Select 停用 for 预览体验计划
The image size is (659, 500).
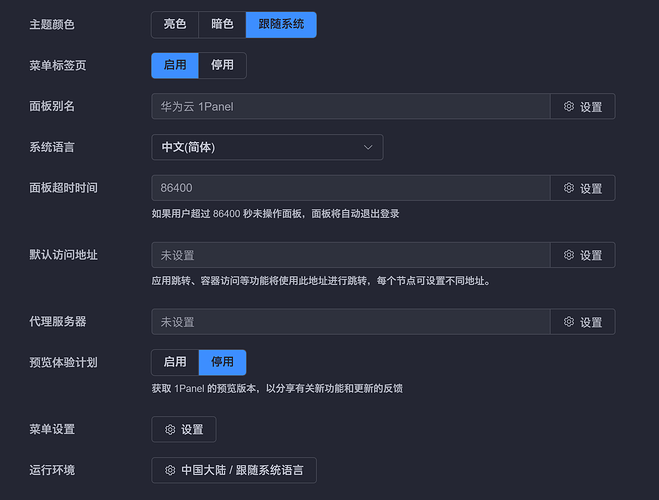222,362
